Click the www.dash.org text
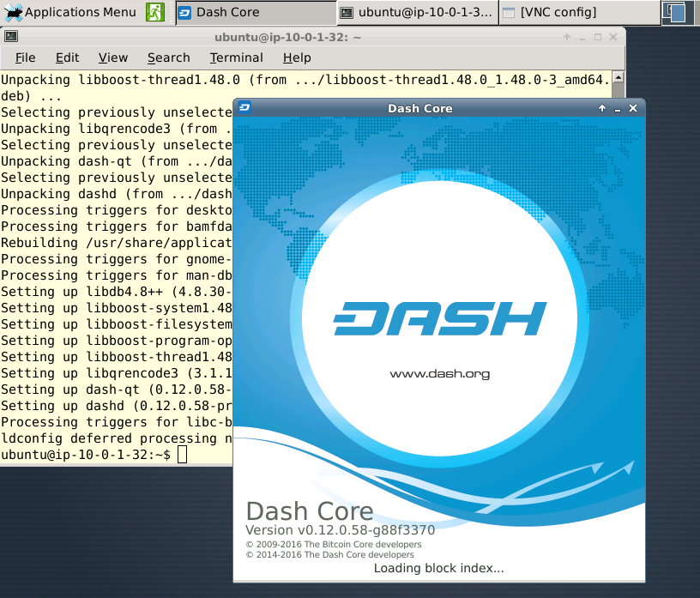Viewport: 700px width, 598px height. pos(440,373)
